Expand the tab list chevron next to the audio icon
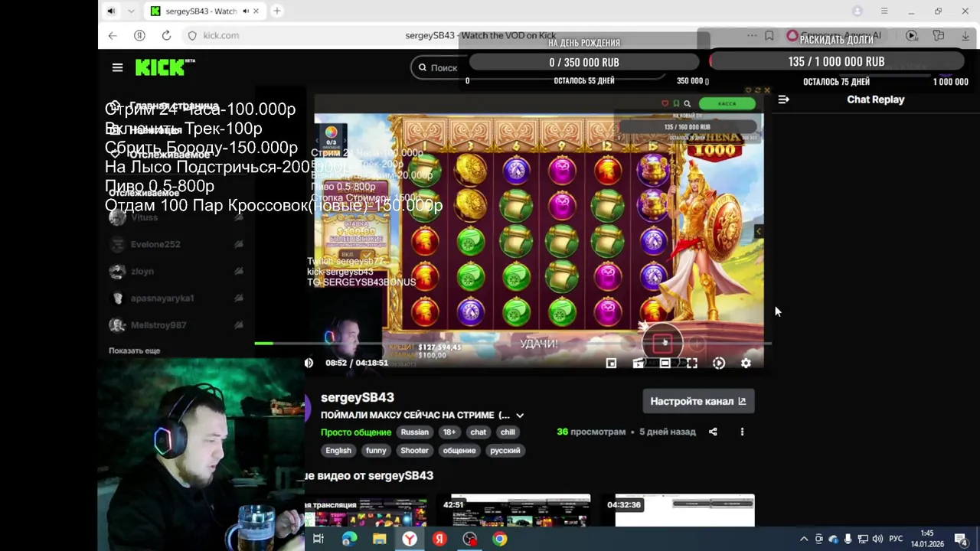The image size is (980, 551). [x=131, y=11]
